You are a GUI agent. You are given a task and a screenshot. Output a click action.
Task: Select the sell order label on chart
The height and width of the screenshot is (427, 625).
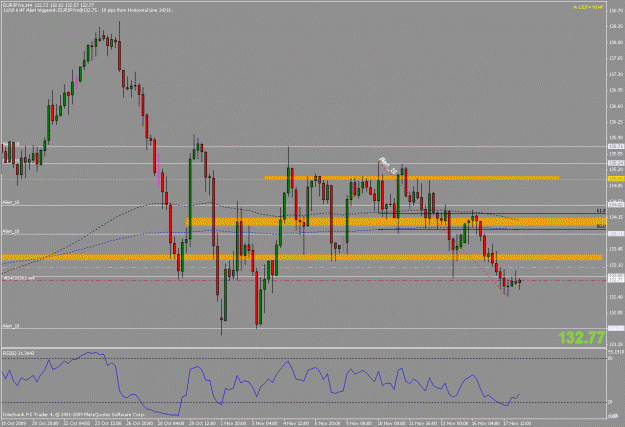[x=19, y=277]
